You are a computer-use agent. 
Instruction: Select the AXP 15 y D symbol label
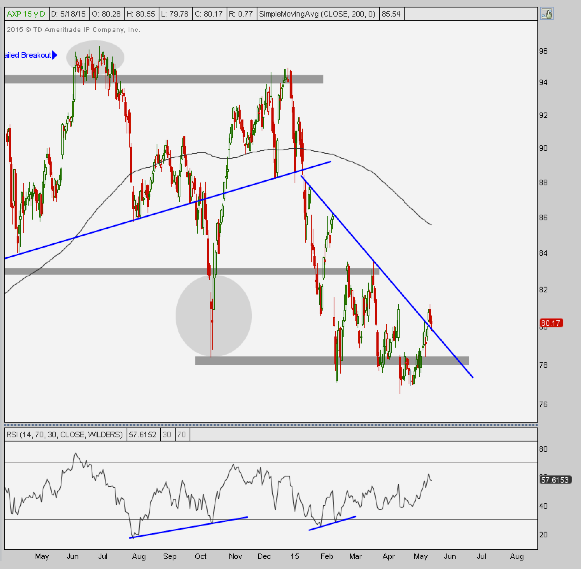coord(26,14)
